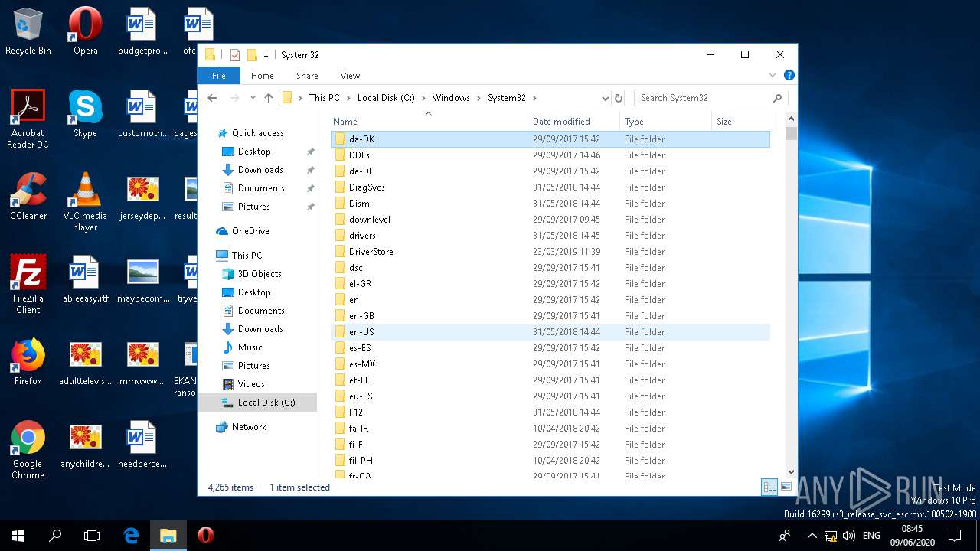
Task: Switch to Large icons view in status bar
Action: (786, 487)
